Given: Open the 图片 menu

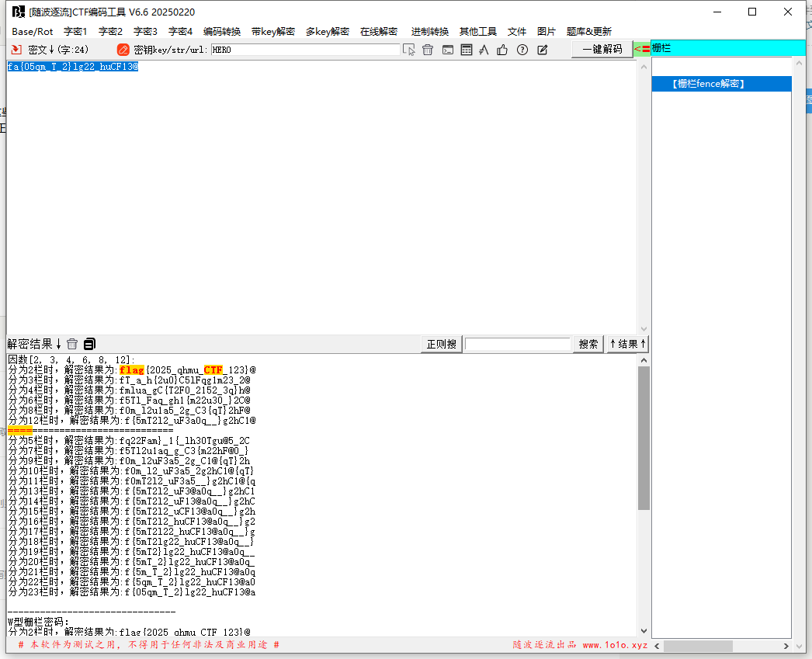Looking at the screenshot, I should 546,32.
